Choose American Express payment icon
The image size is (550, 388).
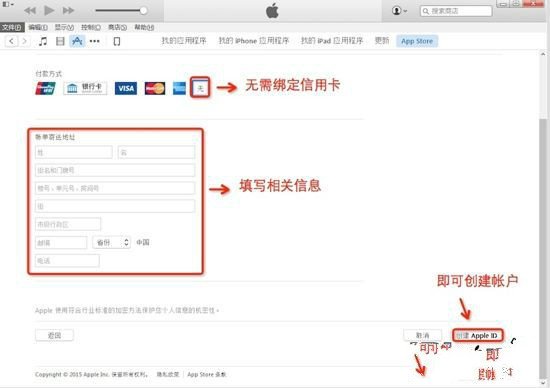(179, 88)
